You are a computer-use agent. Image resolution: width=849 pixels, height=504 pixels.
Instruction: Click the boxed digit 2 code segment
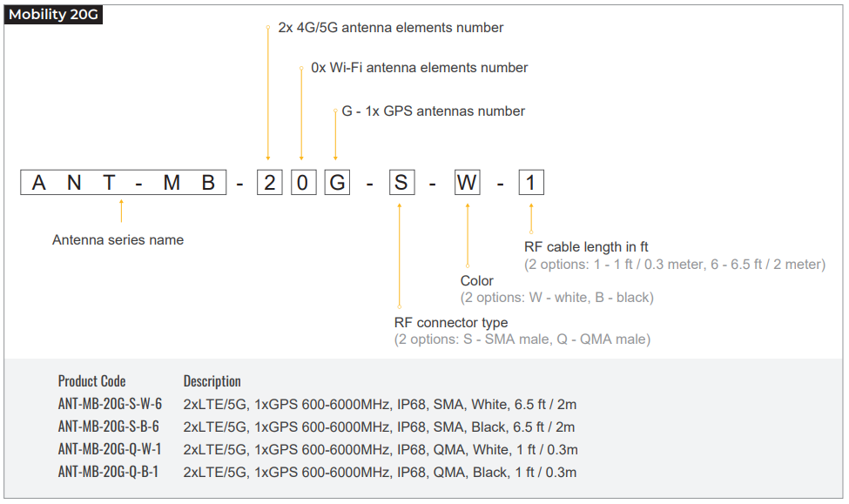tap(270, 183)
